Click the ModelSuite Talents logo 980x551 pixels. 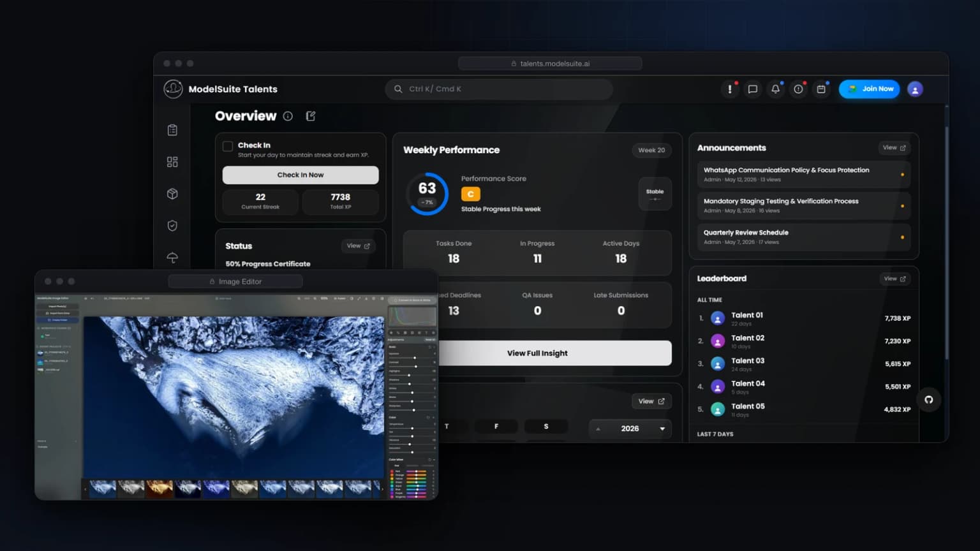(173, 89)
